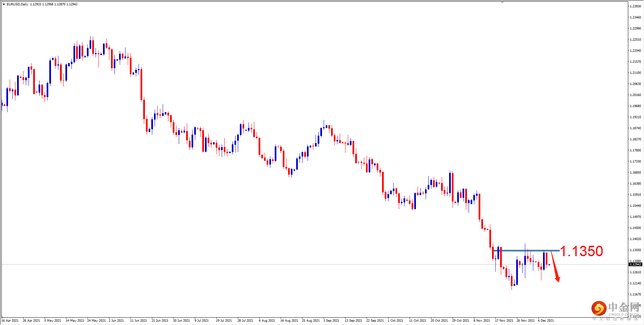Click price axis label 1.18270
Screen dimensions: 644x325
635,139
